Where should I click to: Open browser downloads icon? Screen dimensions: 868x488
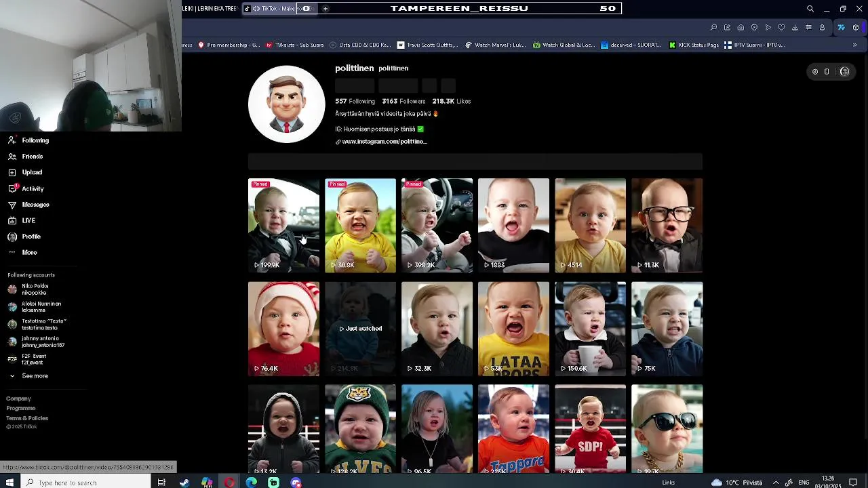795,28
